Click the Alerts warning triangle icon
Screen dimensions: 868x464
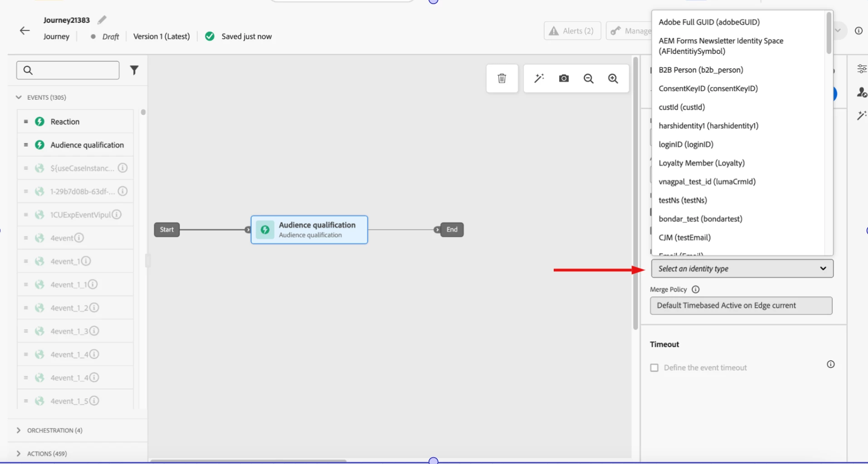coord(554,31)
